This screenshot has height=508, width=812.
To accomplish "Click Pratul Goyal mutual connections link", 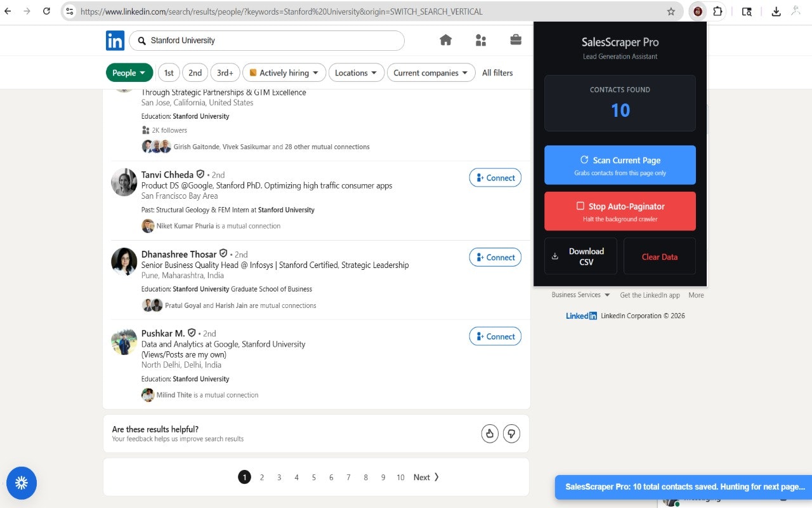I will [240, 305].
